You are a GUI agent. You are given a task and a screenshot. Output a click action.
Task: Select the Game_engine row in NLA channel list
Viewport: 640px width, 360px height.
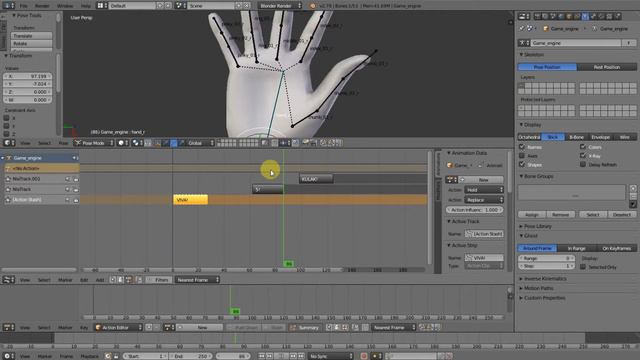[40, 158]
